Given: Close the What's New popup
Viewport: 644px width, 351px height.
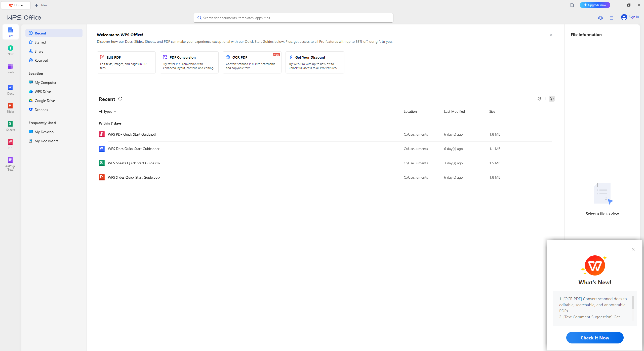Looking at the screenshot, I should tap(633, 249).
